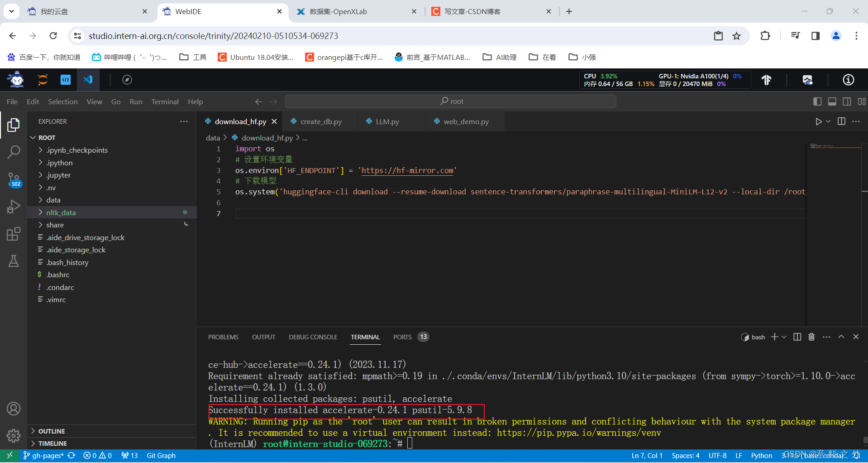868x463 pixels.
Task: Open the File menu
Action: 12,101
